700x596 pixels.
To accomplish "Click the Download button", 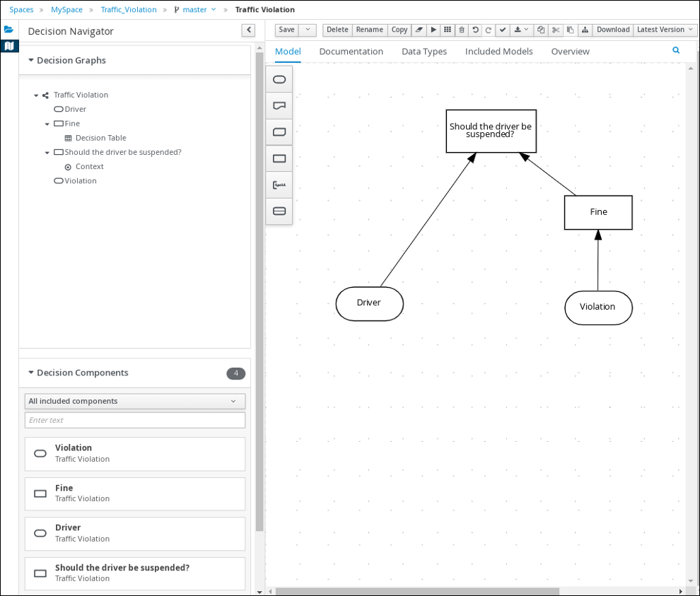I will point(612,30).
